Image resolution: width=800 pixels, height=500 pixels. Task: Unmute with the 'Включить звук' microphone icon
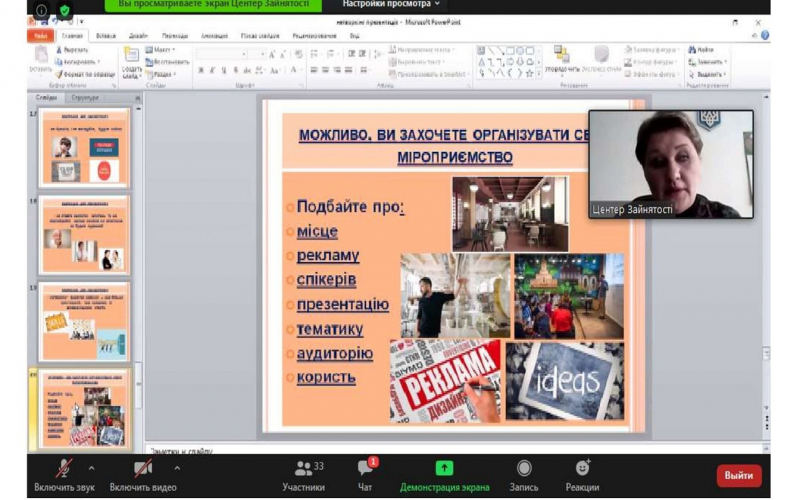(x=64, y=468)
